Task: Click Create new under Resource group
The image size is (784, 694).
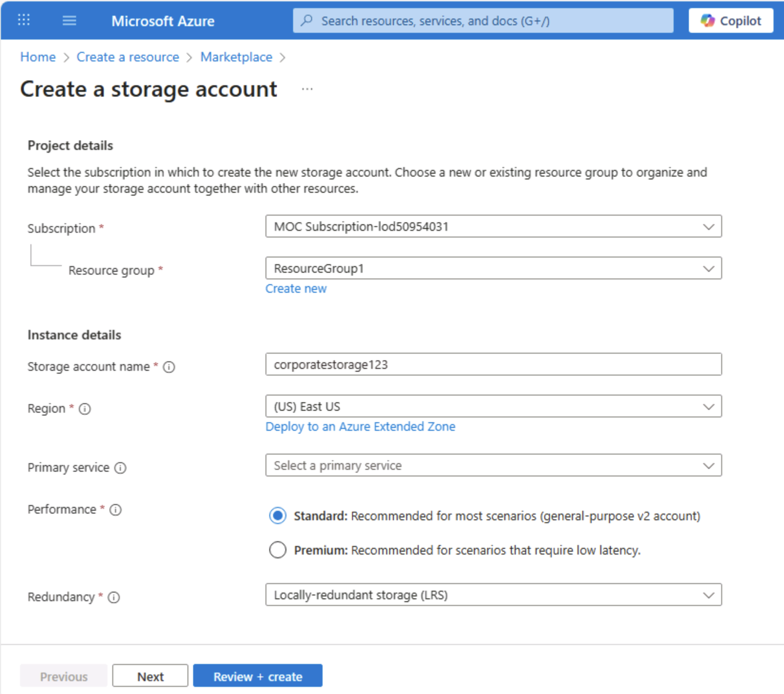Action: pyautogui.click(x=296, y=288)
